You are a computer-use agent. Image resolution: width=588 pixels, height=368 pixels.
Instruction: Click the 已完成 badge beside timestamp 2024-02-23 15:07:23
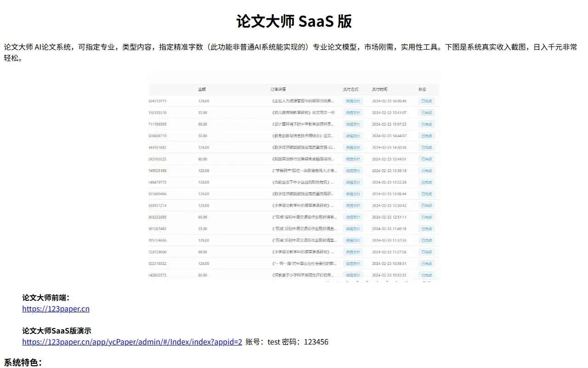(426, 124)
